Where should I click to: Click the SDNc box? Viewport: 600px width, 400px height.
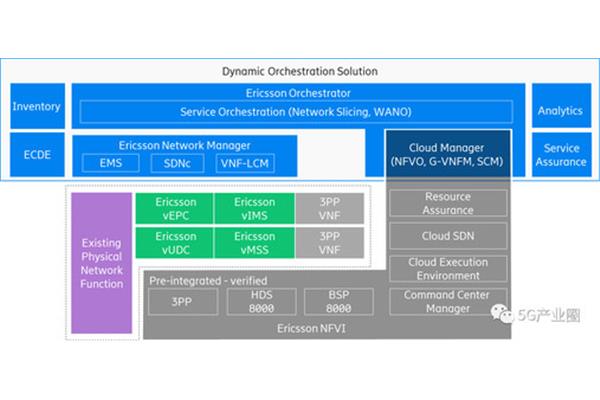click(x=177, y=163)
